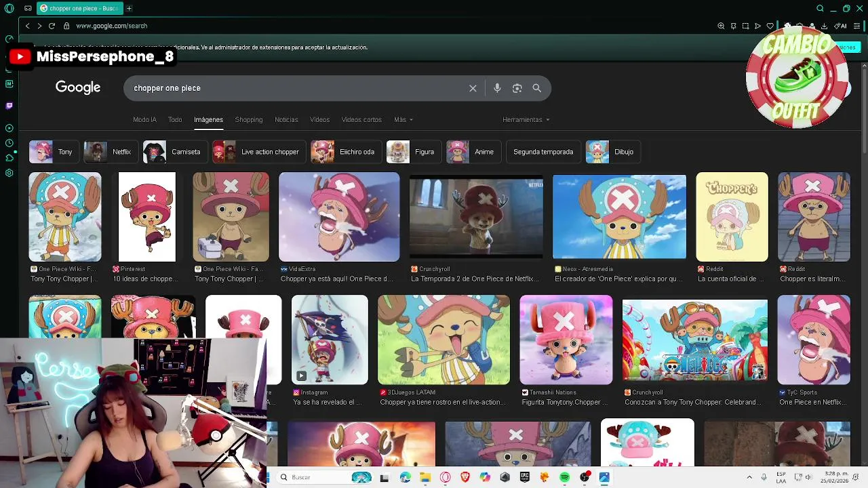Open File Explorer from the taskbar
The image size is (868, 488).
coord(425,477)
